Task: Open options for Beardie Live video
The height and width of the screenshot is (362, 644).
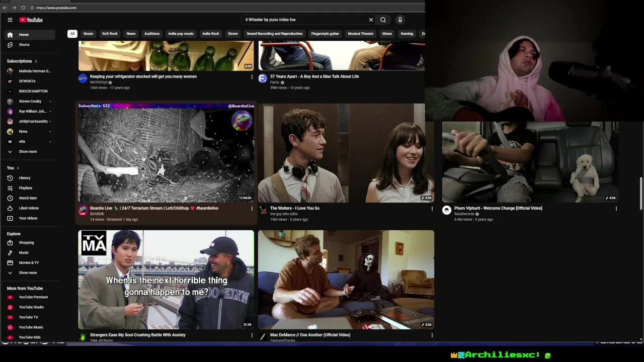Action: pos(252,209)
